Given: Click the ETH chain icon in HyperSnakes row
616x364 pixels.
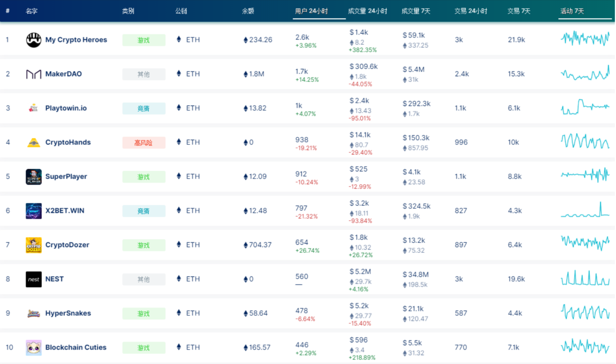Looking at the screenshot, I should tap(179, 313).
